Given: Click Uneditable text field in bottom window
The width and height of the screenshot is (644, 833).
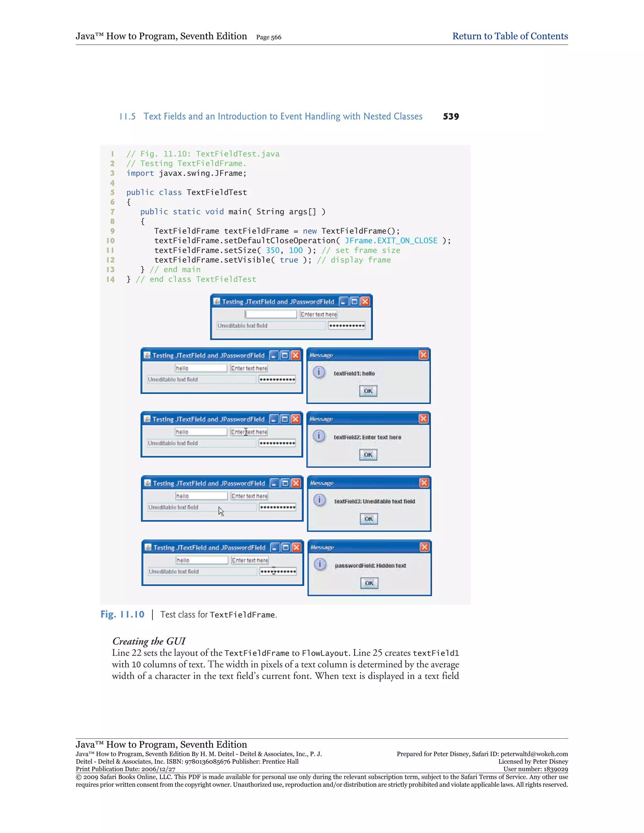Looking at the screenshot, I should point(202,571).
